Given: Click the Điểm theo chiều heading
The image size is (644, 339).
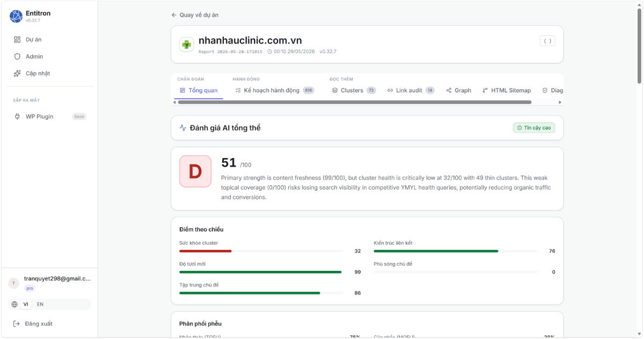Looking at the screenshot, I should pos(201,229).
